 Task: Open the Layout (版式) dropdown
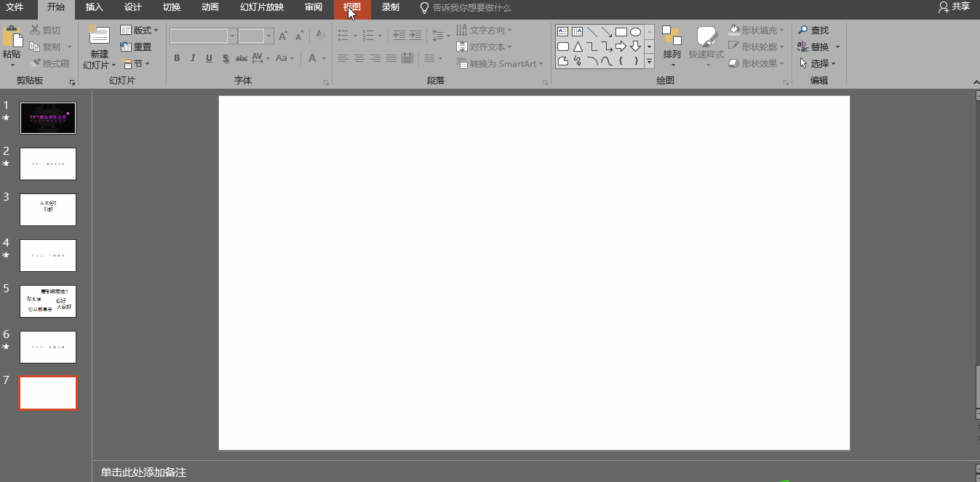coord(139,30)
